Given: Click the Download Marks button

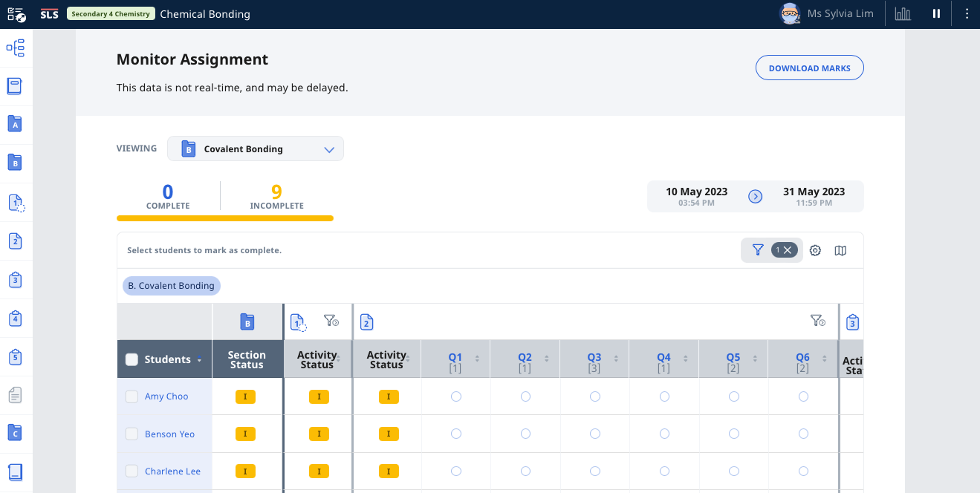Looking at the screenshot, I should 809,68.
